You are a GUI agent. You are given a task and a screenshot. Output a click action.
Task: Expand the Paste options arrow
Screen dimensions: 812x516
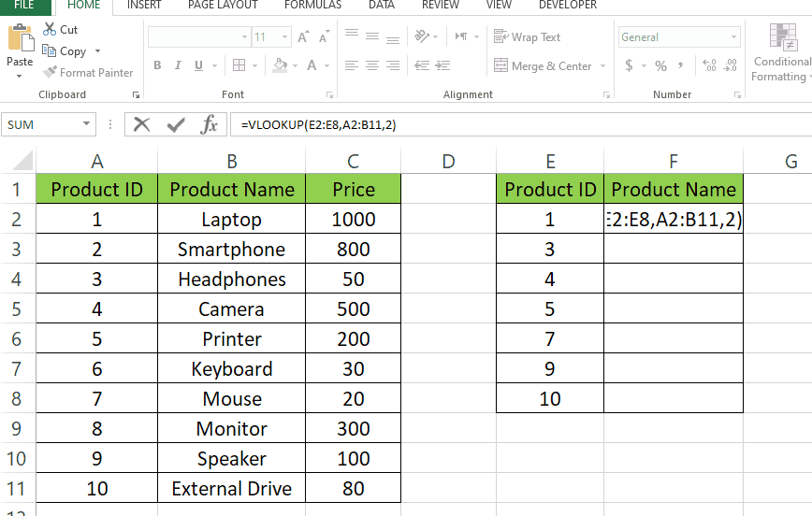[19, 76]
